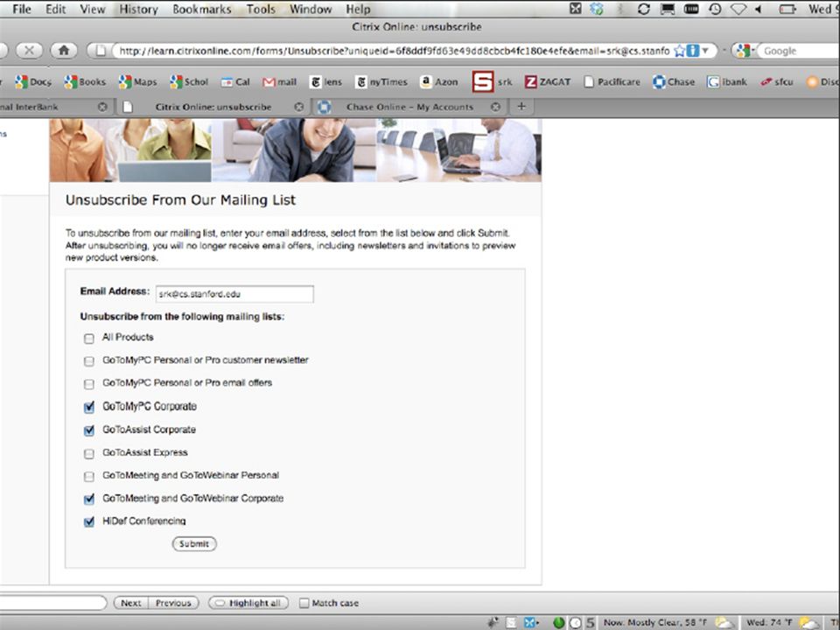Viewport: 840px width, 630px height.
Task: Open the Gmail mail bookmark
Action: point(279,82)
